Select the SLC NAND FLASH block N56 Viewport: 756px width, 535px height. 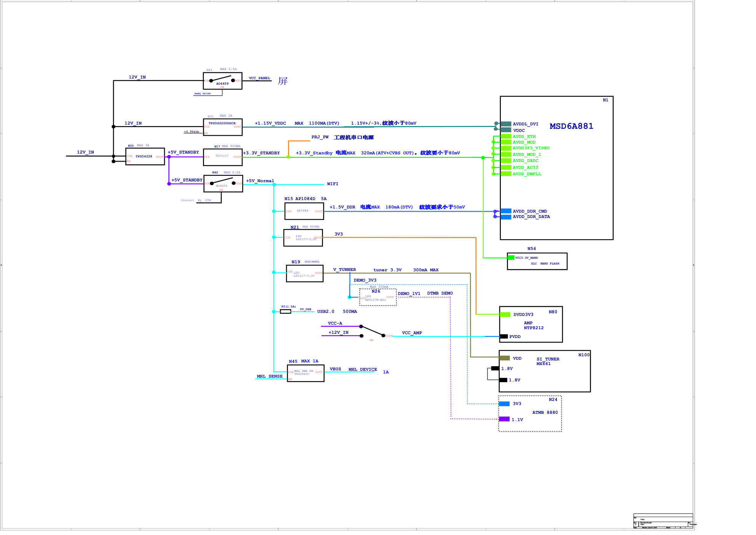click(537, 261)
